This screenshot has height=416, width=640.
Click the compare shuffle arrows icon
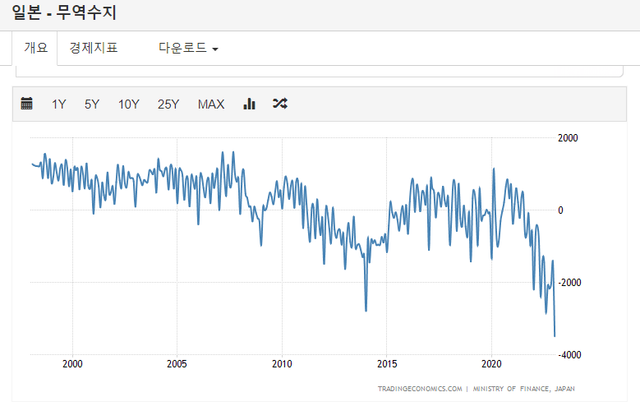[x=280, y=104]
